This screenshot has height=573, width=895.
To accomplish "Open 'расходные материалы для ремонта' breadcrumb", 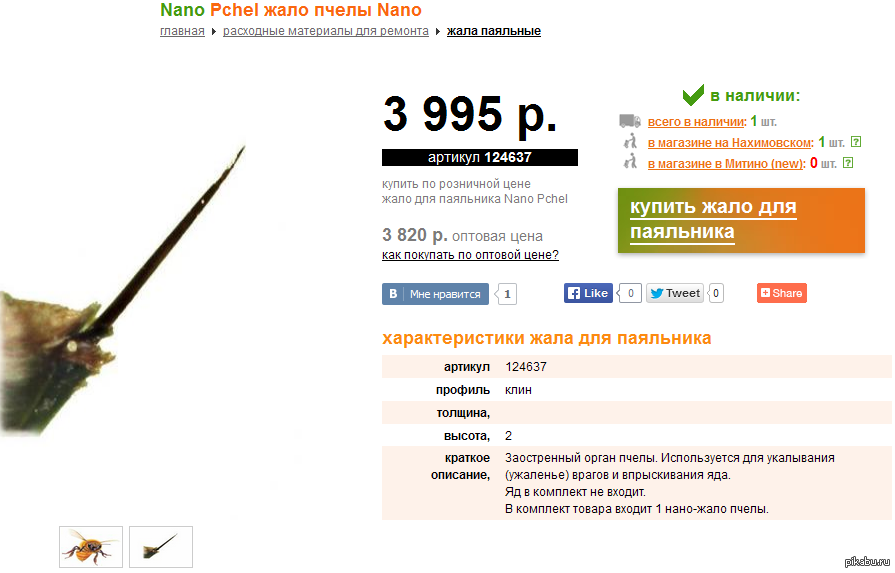I will tap(325, 31).
